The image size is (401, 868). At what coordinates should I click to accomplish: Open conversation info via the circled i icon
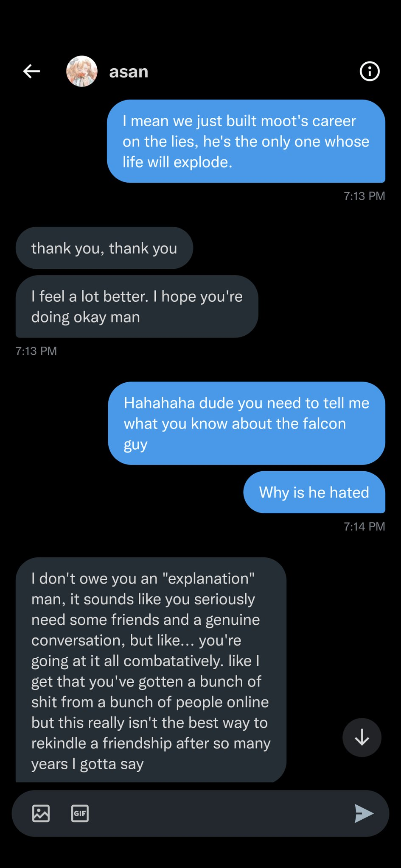tap(369, 71)
